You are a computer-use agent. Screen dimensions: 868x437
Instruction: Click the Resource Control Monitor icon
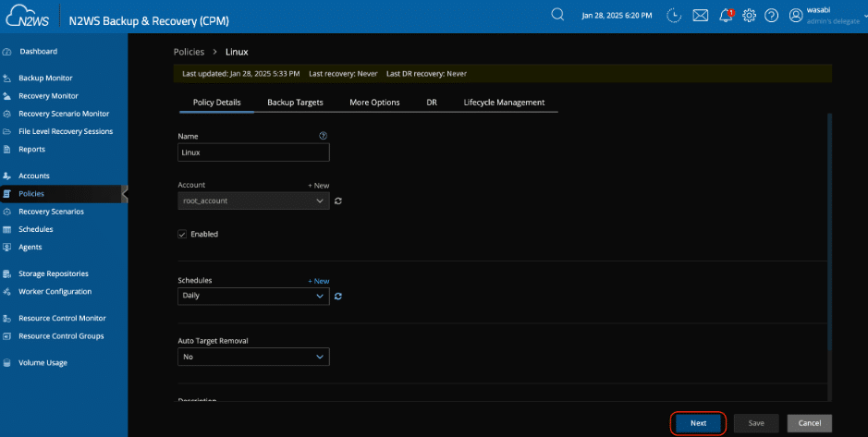tap(7, 318)
